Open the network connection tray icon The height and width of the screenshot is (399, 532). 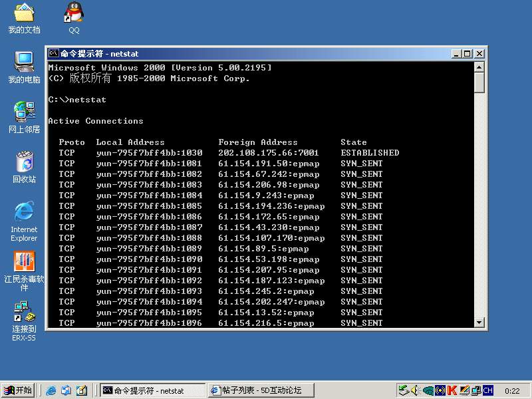point(475,390)
